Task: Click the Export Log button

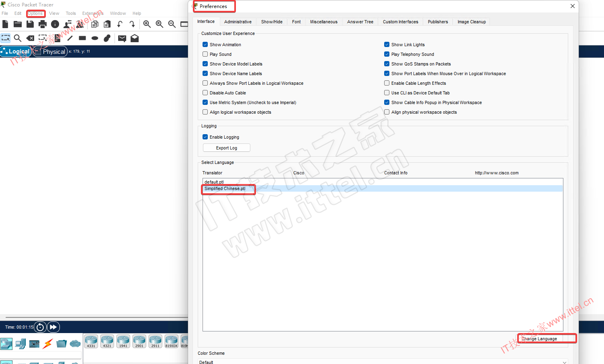Action: 227,148
